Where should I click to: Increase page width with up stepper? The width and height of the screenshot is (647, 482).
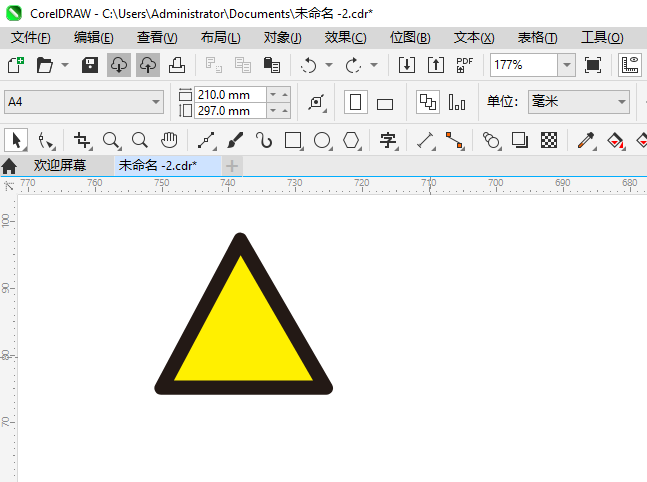[x=285, y=95]
